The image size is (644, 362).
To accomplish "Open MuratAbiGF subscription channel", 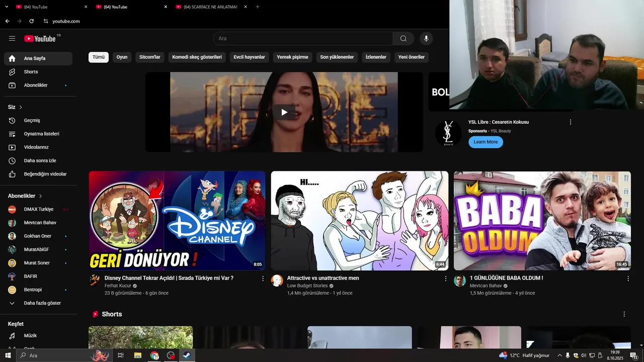I will [x=38, y=249].
